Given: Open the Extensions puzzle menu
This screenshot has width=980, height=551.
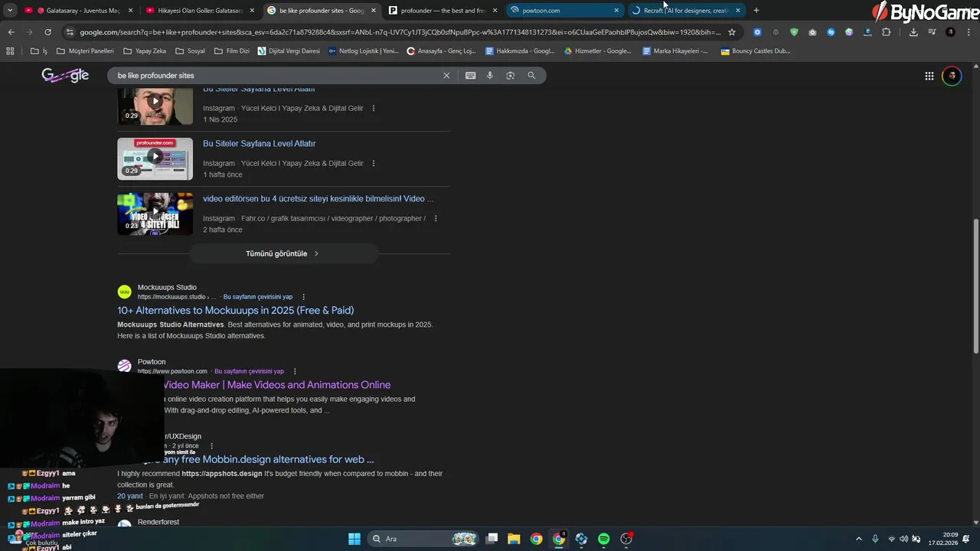Looking at the screenshot, I should pos(887,32).
